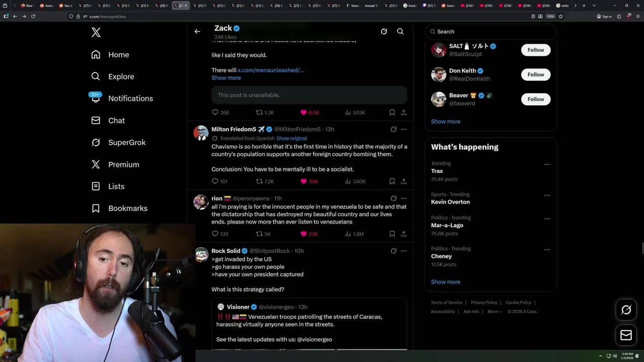The width and height of the screenshot is (644, 362).
Task: Click Show more on the top post
Action: point(226,78)
